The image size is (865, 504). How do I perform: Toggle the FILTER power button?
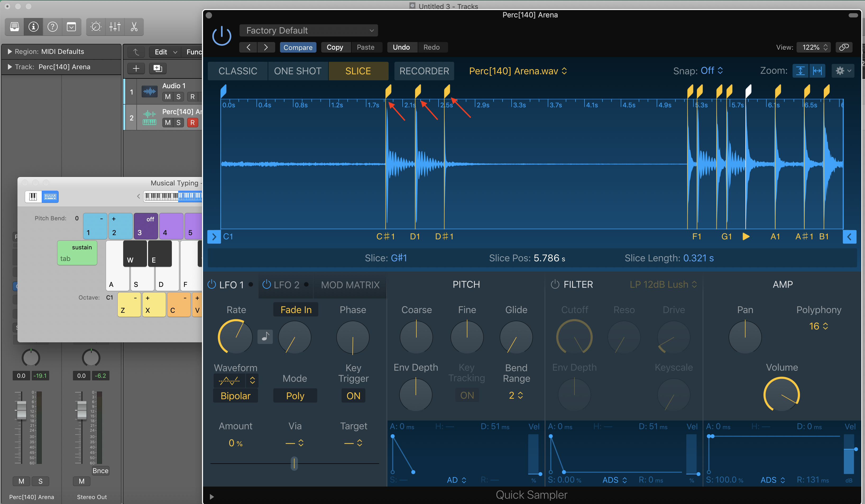click(555, 284)
